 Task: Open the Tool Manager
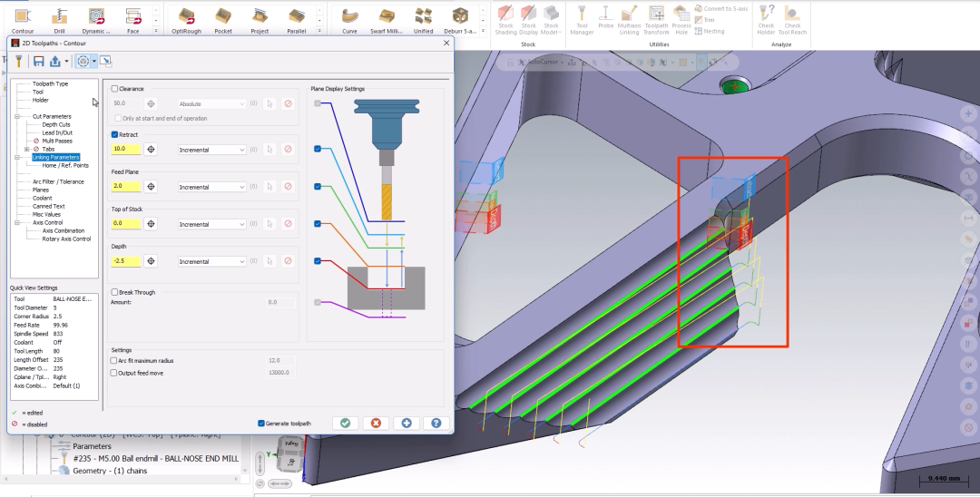coord(582,19)
